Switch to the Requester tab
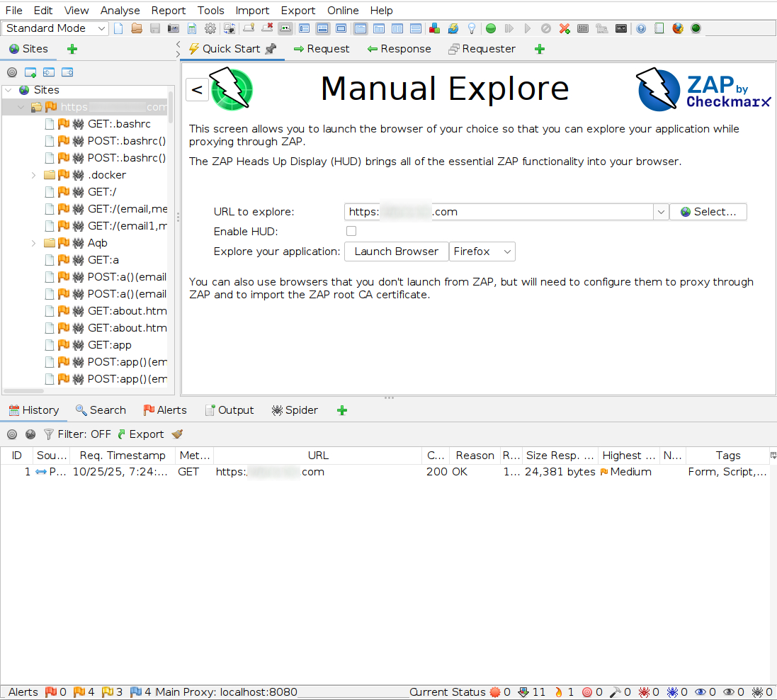This screenshot has width=777, height=700. point(482,49)
